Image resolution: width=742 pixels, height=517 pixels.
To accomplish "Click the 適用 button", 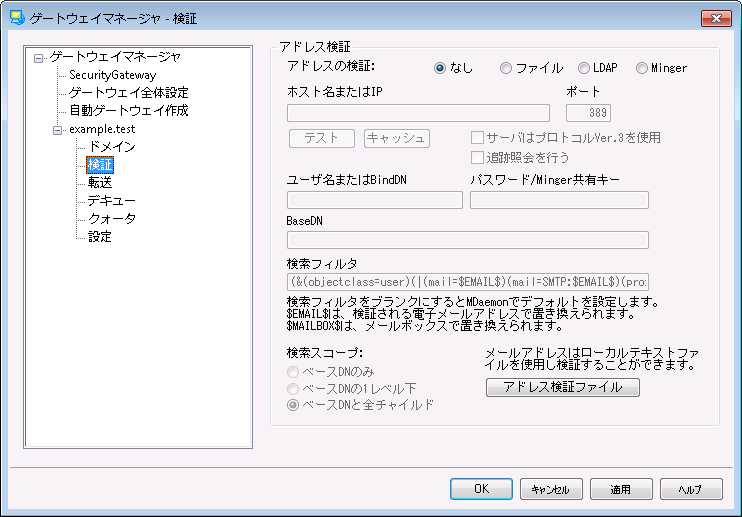I will coord(620,489).
